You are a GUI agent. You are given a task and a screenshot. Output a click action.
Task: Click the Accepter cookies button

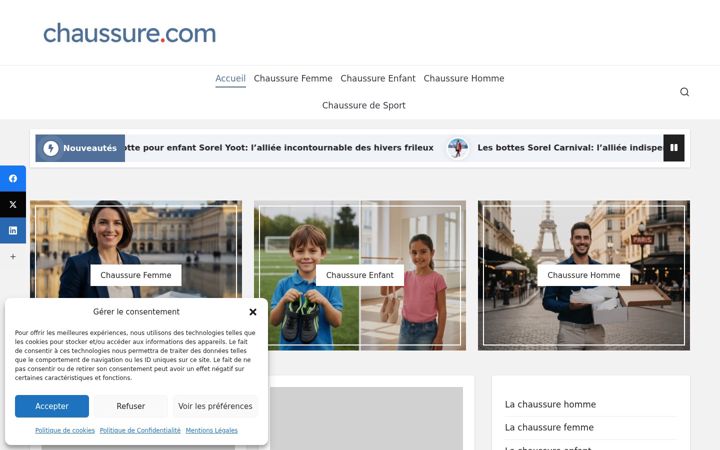52,406
